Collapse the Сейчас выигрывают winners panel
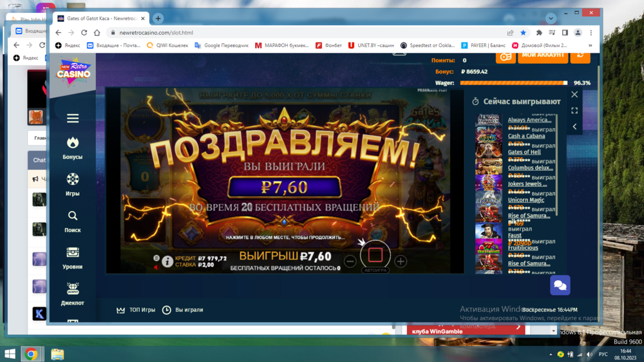 [x=574, y=127]
